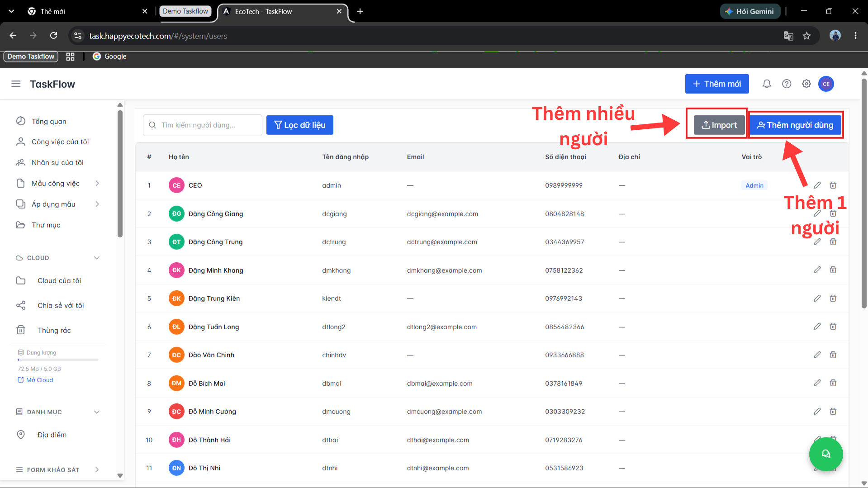Viewport: 868px width, 488px height.
Task: Click the Lọc dữ liệu filter button
Action: [299, 125]
